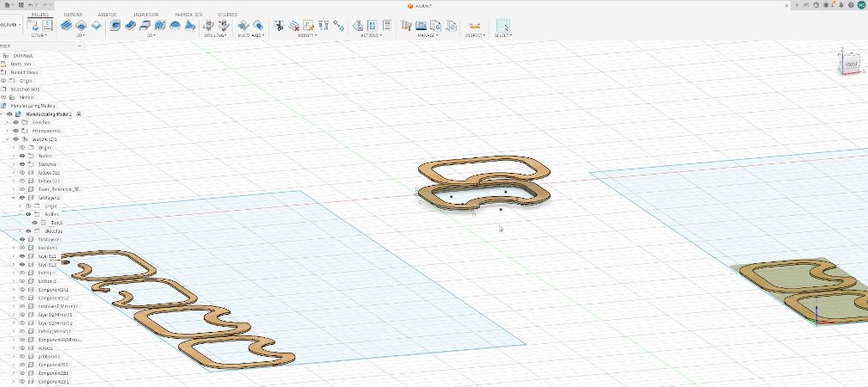Toggle visibility eye of Component21:1
Viewport: 868px width, 387px height.
point(22,365)
